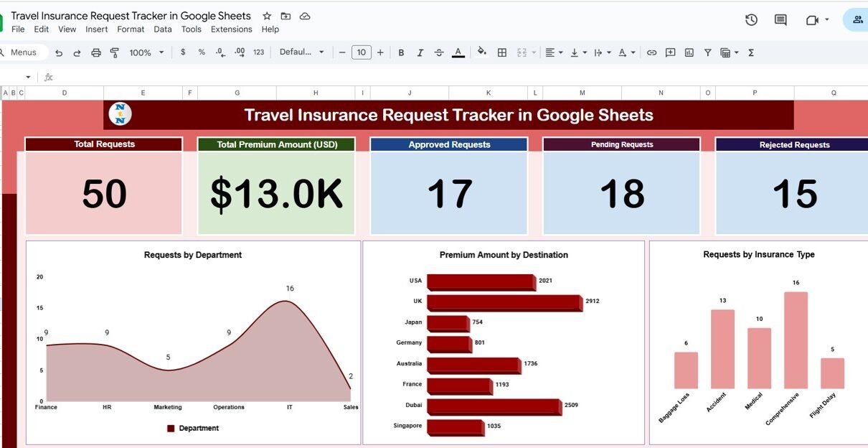Click the Insert chart icon
This screenshot has height=448, width=868.
tap(689, 52)
